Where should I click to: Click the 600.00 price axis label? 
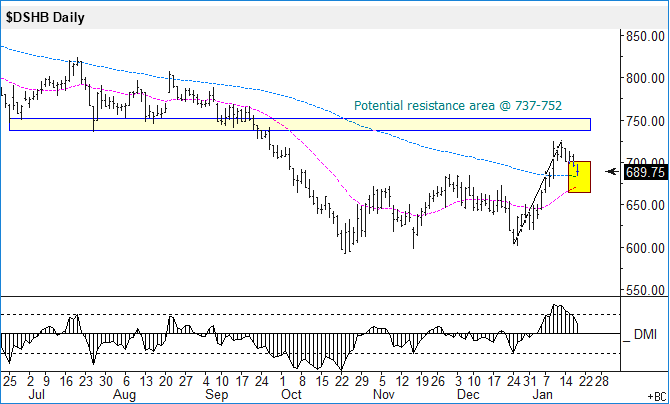pos(645,248)
